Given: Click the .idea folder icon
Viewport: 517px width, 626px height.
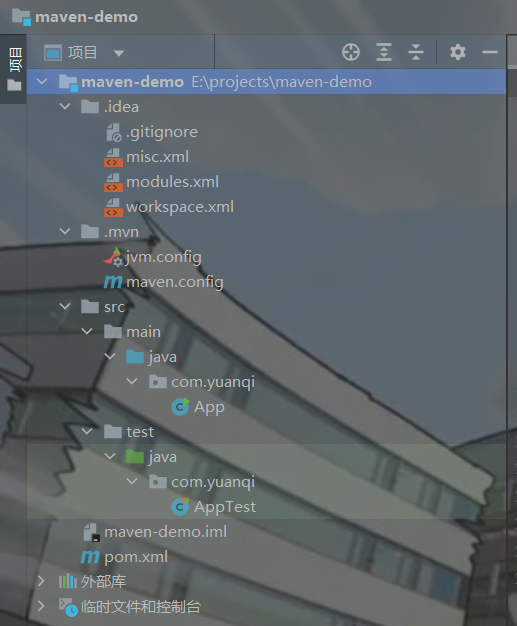Looking at the screenshot, I should (90, 107).
